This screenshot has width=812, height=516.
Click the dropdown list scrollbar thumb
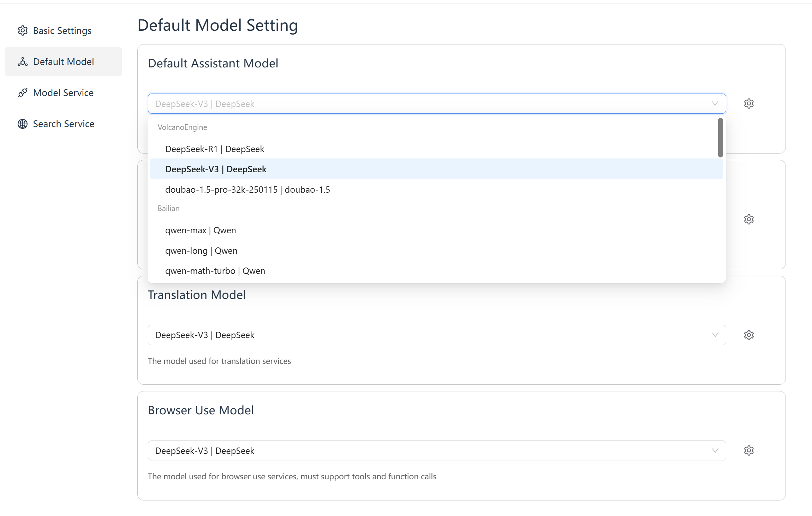720,137
